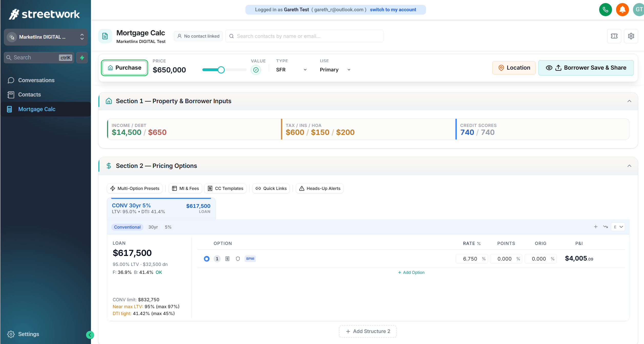Click the plus icon in Conventional bar
The image size is (644, 344).
pos(596,227)
